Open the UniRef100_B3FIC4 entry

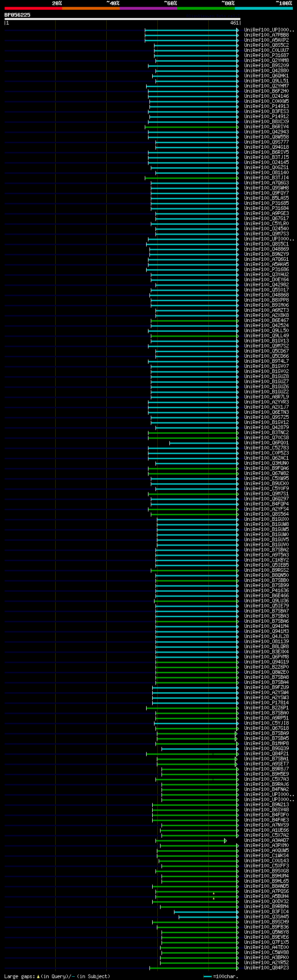point(266,911)
